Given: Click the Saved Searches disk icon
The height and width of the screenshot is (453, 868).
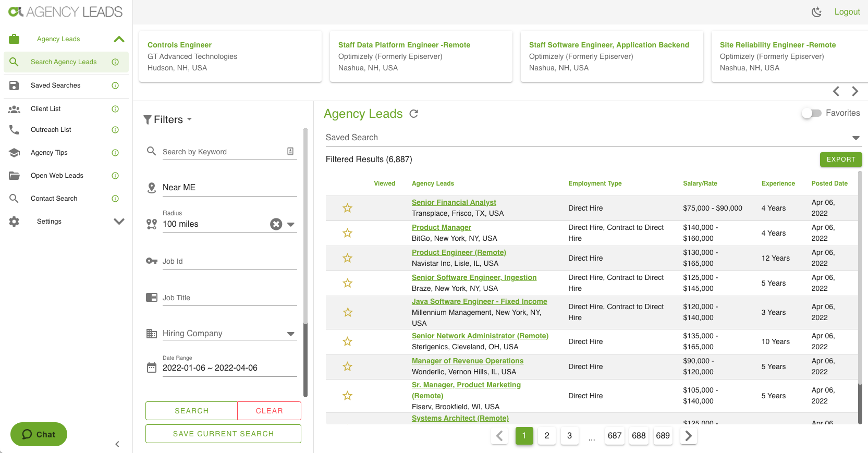Looking at the screenshot, I should pos(14,85).
